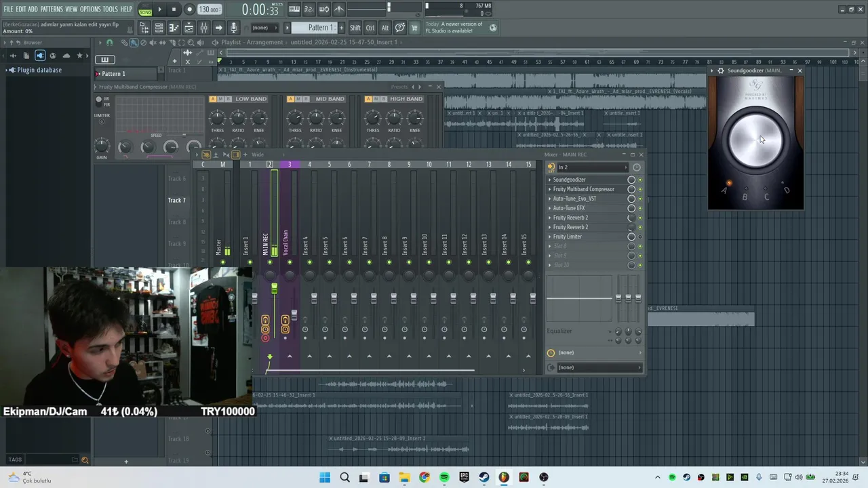Click the cloud icon in Browser tabs
868x488 pixels.
tap(66, 56)
